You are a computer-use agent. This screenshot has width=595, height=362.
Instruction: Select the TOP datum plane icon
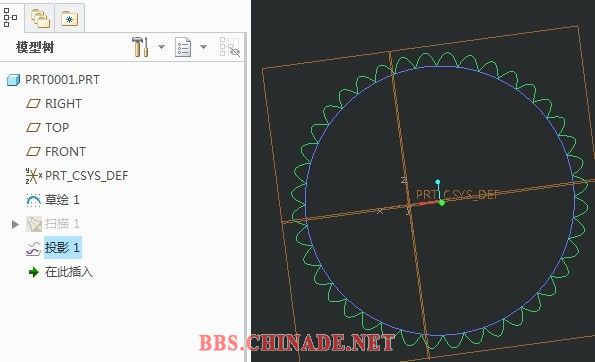click(x=33, y=127)
